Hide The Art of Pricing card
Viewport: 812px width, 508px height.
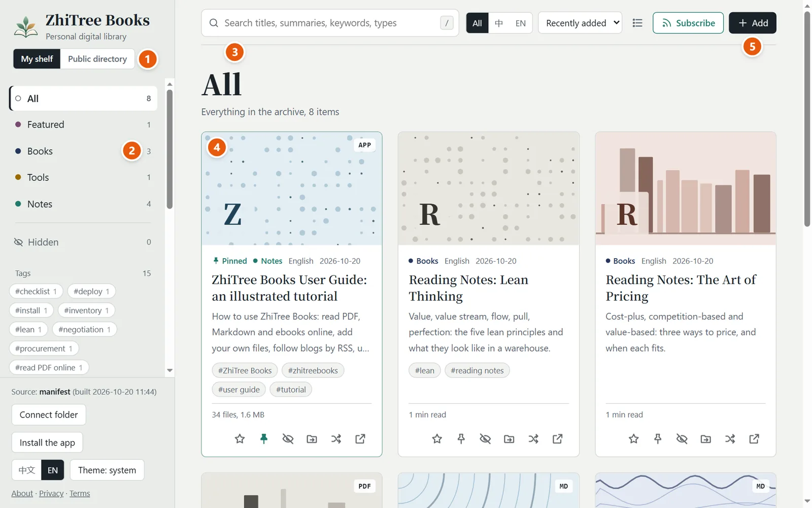pyautogui.click(x=682, y=438)
